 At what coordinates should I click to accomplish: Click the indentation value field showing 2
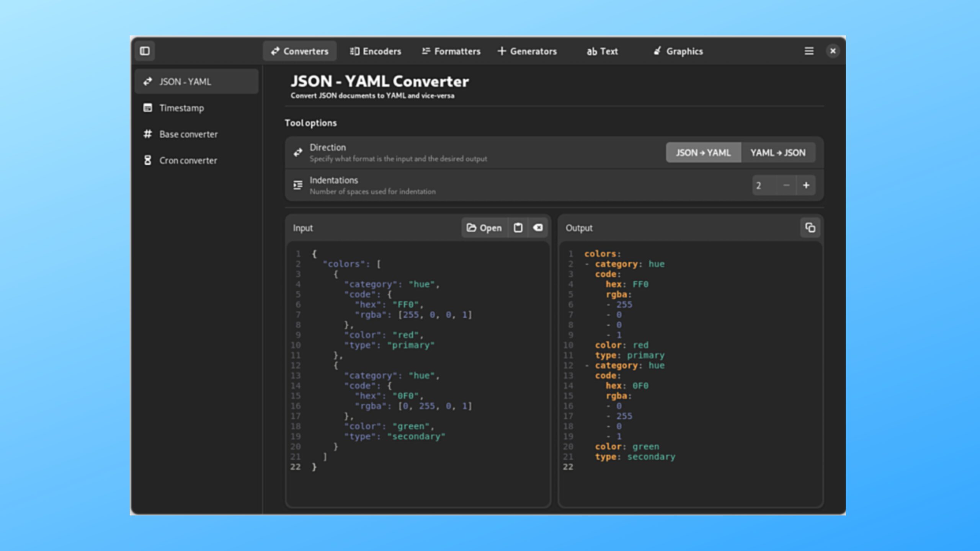(x=764, y=185)
